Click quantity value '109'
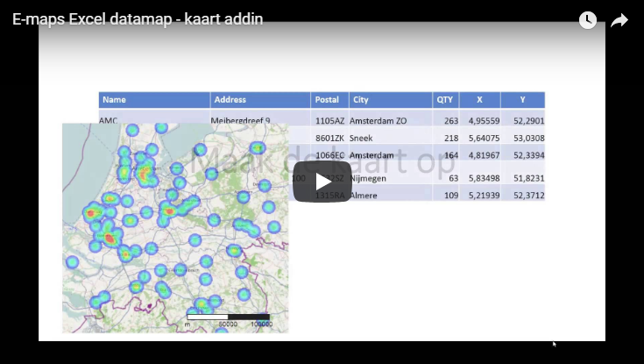 (451, 196)
